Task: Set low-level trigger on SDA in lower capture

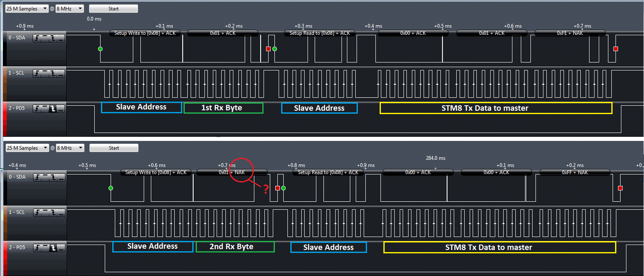Action: 61,177
